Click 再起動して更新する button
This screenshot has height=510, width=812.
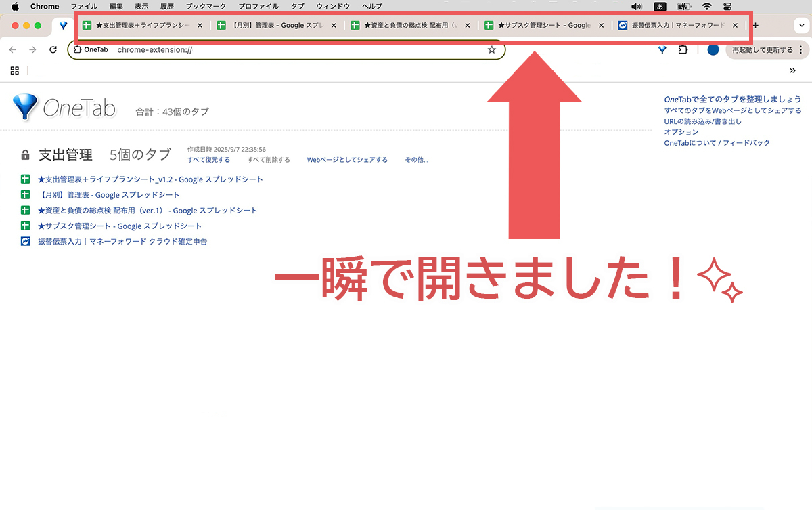click(x=767, y=49)
